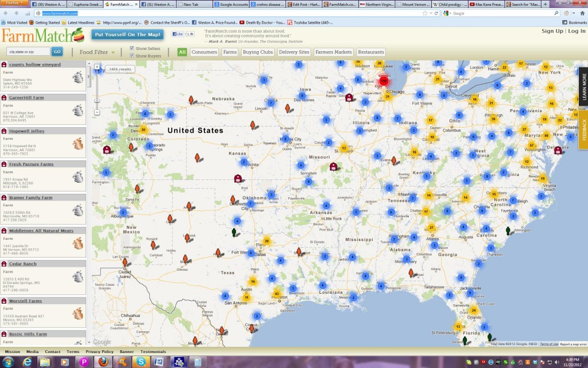Open Firefox home page icon
Viewport: 588px width, 368px height.
582,13
